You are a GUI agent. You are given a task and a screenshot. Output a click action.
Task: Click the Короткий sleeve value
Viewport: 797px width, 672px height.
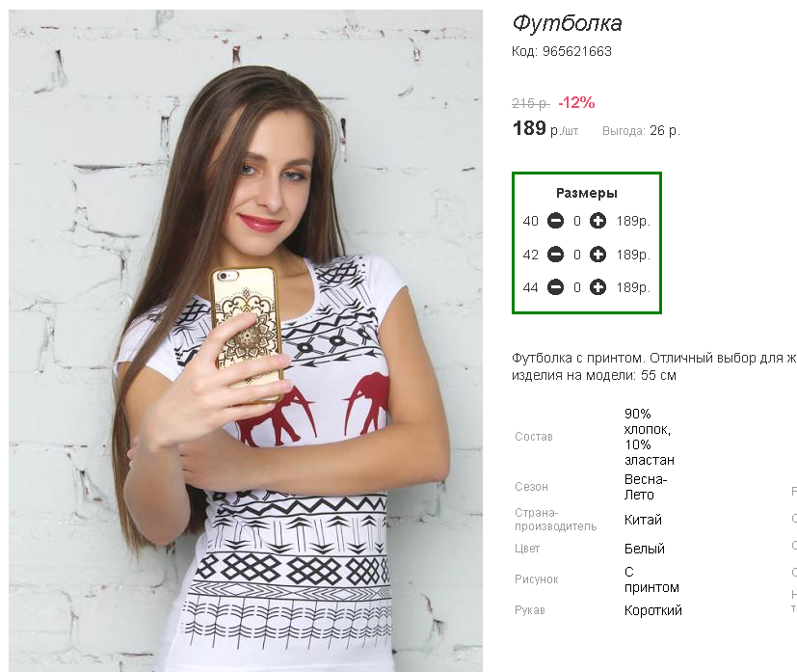pos(653,610)
